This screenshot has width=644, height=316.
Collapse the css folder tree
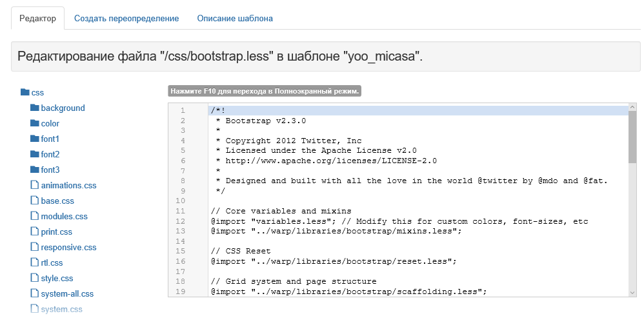(37, 93)
